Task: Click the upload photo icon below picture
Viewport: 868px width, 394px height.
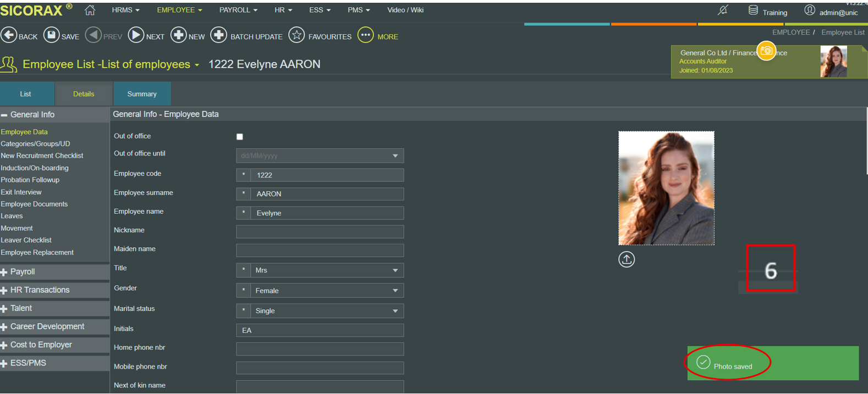Action: (627, 259)
